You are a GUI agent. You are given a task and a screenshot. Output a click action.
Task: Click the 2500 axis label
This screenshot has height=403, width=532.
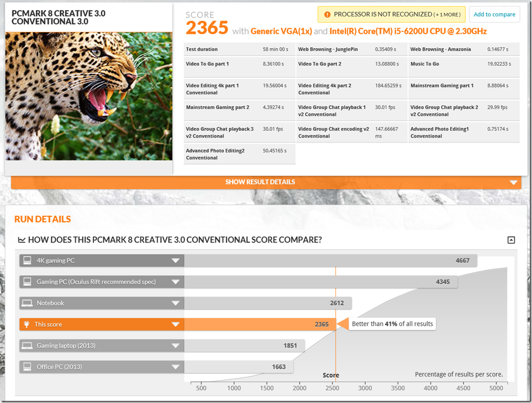click(x=332, y=388)
